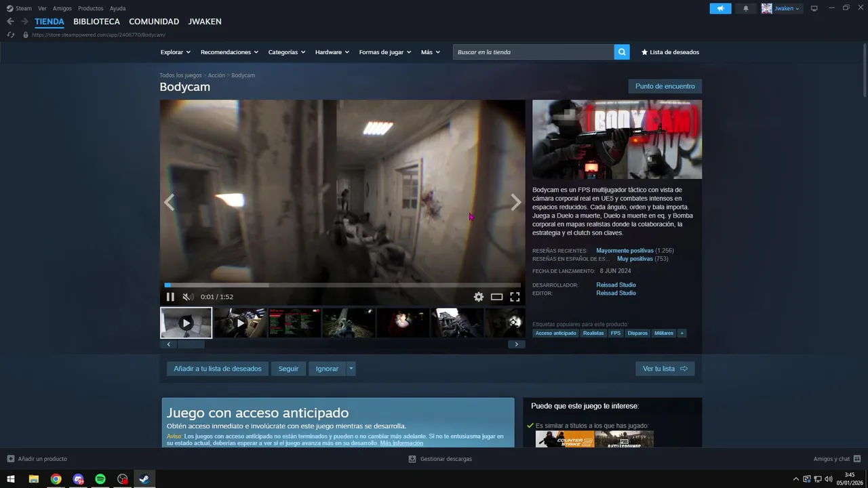
Task: Open Amigos y chat panel
Action: click(837, 459)
